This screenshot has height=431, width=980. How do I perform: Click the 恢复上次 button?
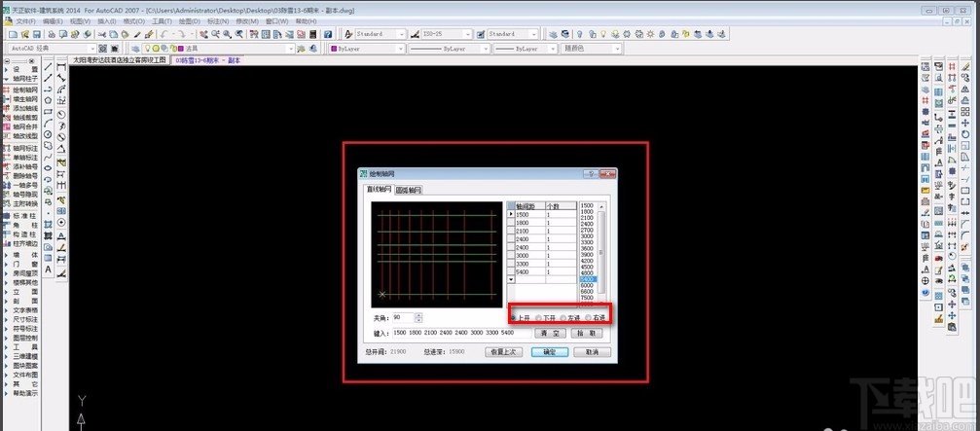click(504, 351)
